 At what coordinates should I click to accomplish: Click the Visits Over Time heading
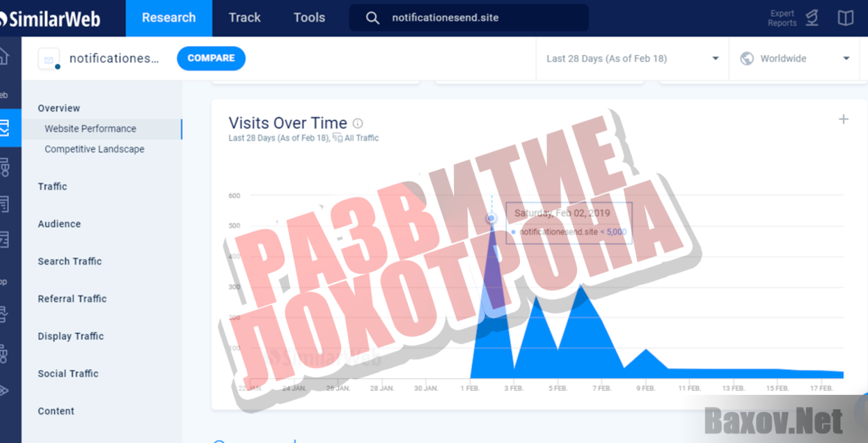tap(287, 123)
